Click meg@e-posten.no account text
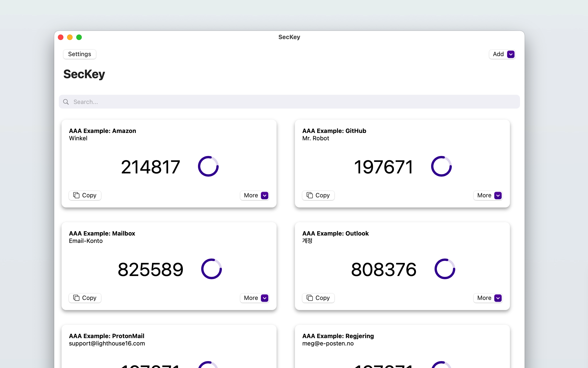 point(328,343)
